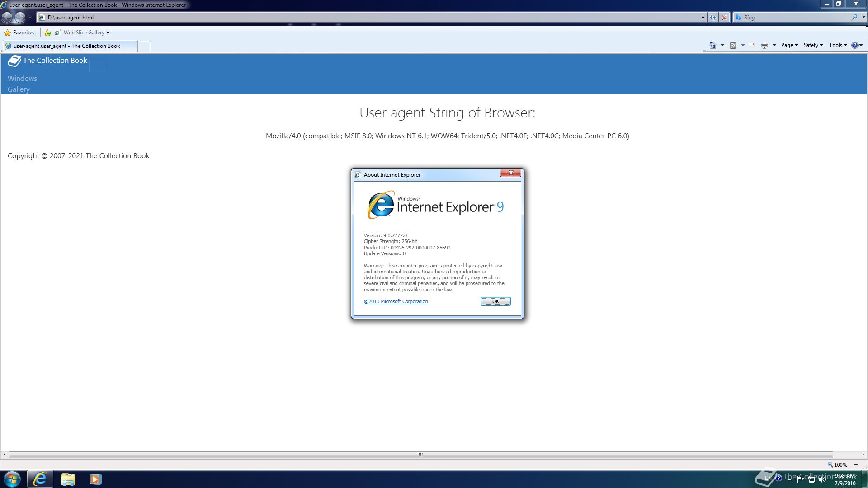The height and width of the screenshot is (488, 868).
Task: Click Add to Favorites Bar star icon
Action: point(47,33)
